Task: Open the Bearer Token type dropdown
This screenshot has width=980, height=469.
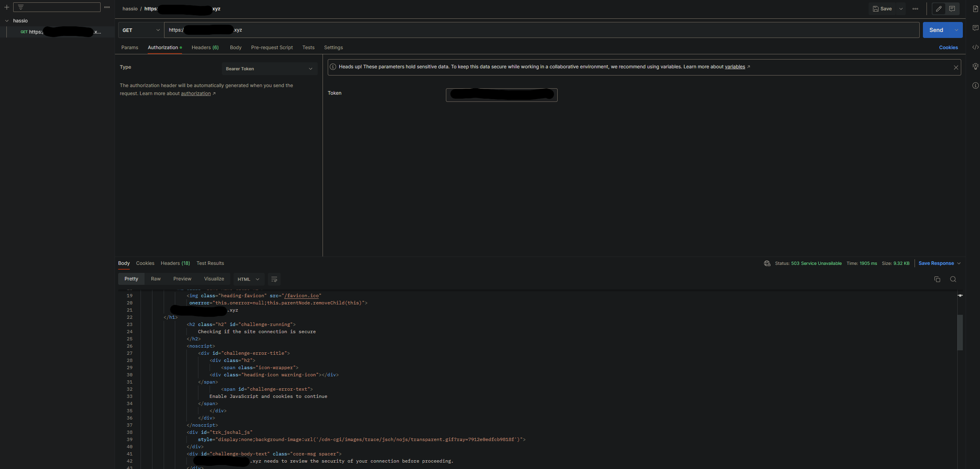Action: tap(269, 68)
